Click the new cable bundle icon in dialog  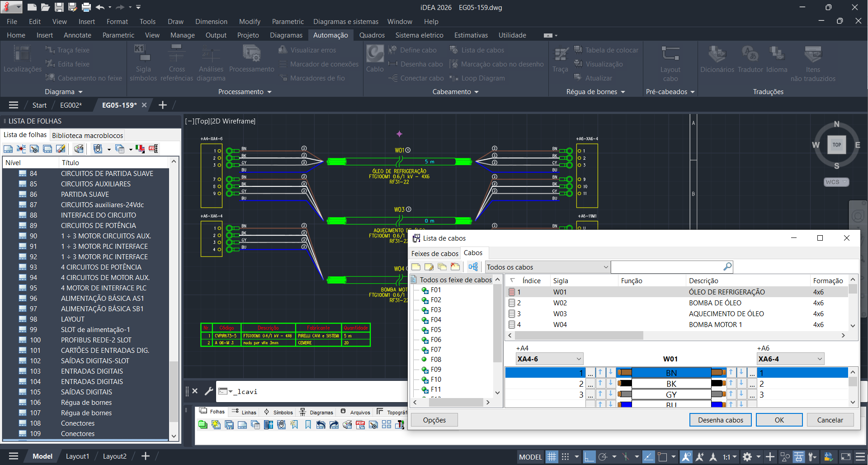416,267
